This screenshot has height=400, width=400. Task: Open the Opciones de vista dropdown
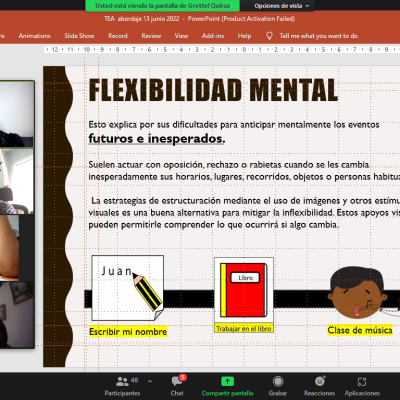(282, 6)
